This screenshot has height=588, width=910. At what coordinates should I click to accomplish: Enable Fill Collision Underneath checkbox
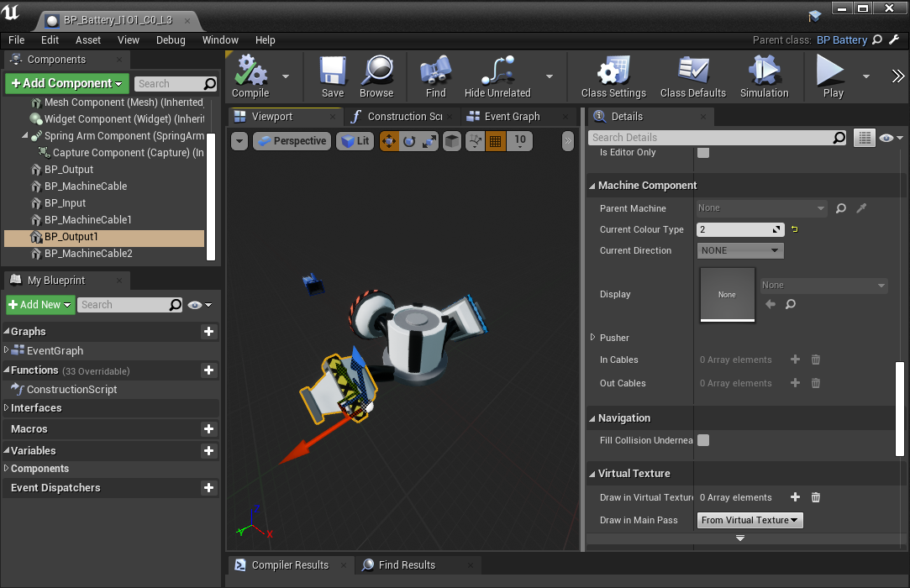703,440
